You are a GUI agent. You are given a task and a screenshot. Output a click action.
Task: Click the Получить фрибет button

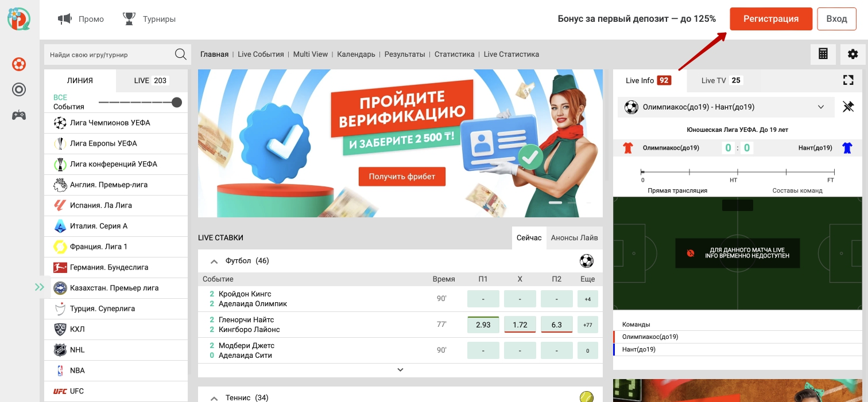click(x=402, y=177)
